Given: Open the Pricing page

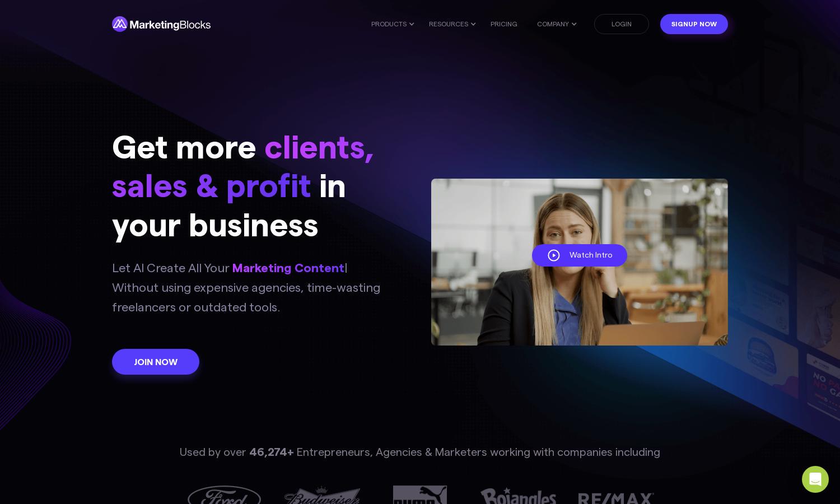Looking at the screenshot, I should (504, 24).
